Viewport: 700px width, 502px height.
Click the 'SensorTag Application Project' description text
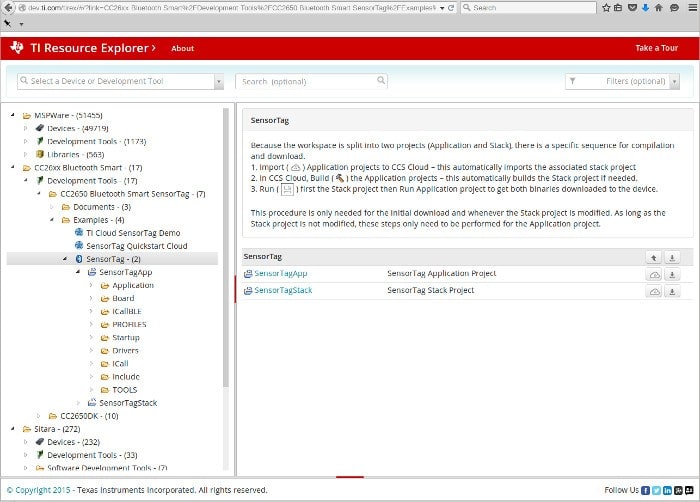point(442,273)
